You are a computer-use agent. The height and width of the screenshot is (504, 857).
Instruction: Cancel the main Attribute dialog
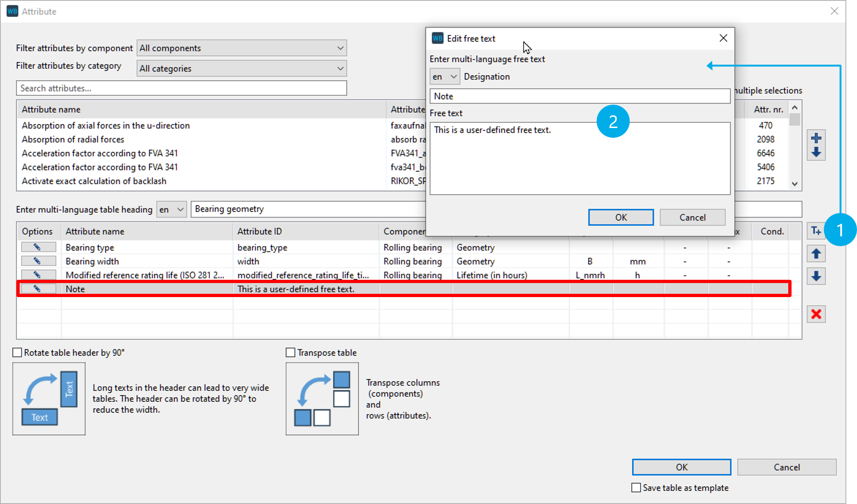click(x=786, y=467)
